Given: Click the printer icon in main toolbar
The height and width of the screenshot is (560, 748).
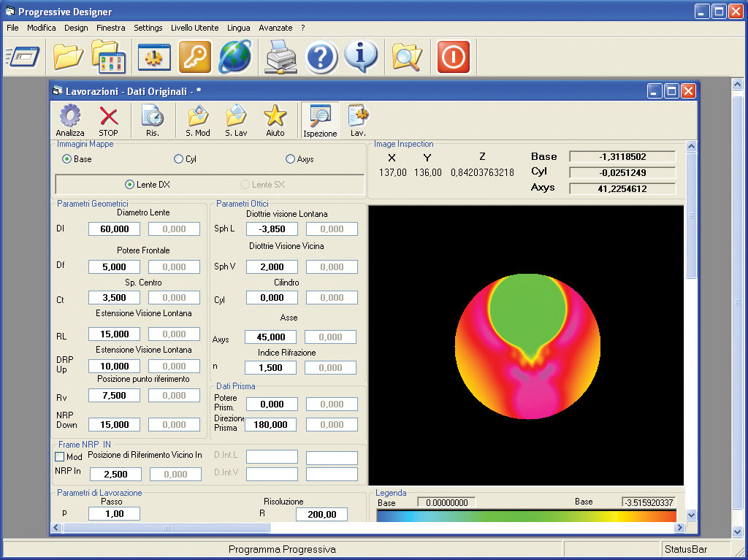Looking at the screenshot, I should (279, 56).
